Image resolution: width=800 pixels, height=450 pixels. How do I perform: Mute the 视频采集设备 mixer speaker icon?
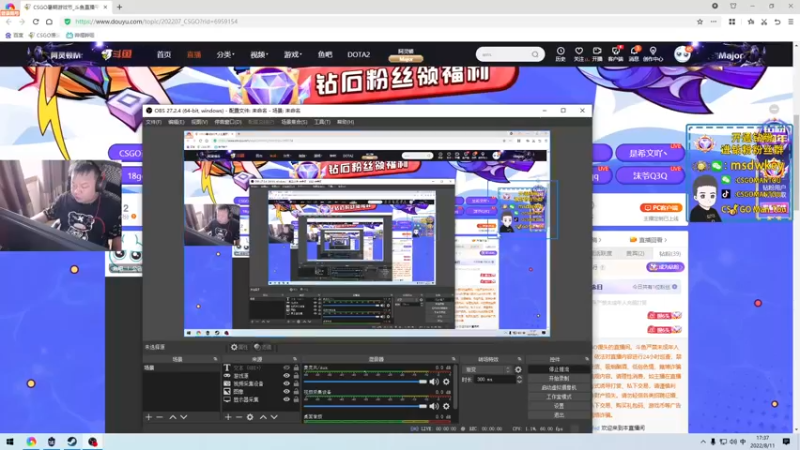tap(434, 406)
